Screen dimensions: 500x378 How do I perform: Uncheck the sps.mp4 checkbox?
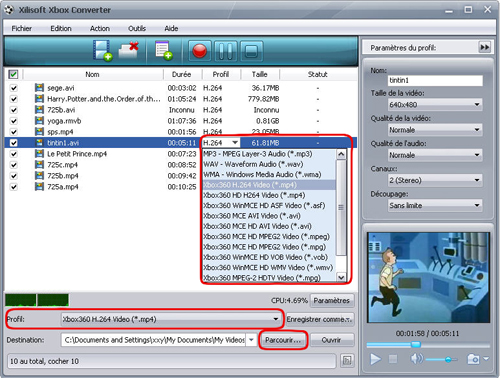pyautogui.click(x=14, y=132)
